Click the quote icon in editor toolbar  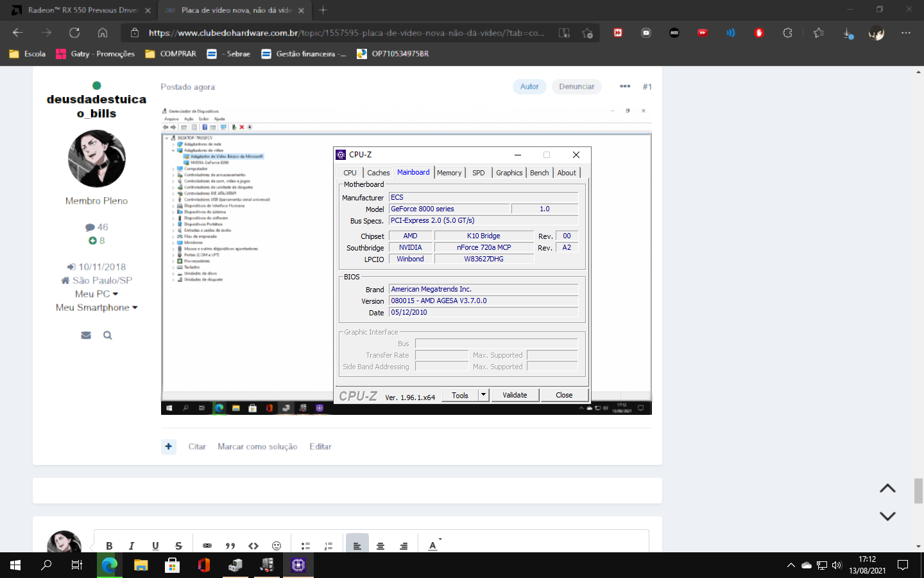pyautogui.click(x=230, y=546)
